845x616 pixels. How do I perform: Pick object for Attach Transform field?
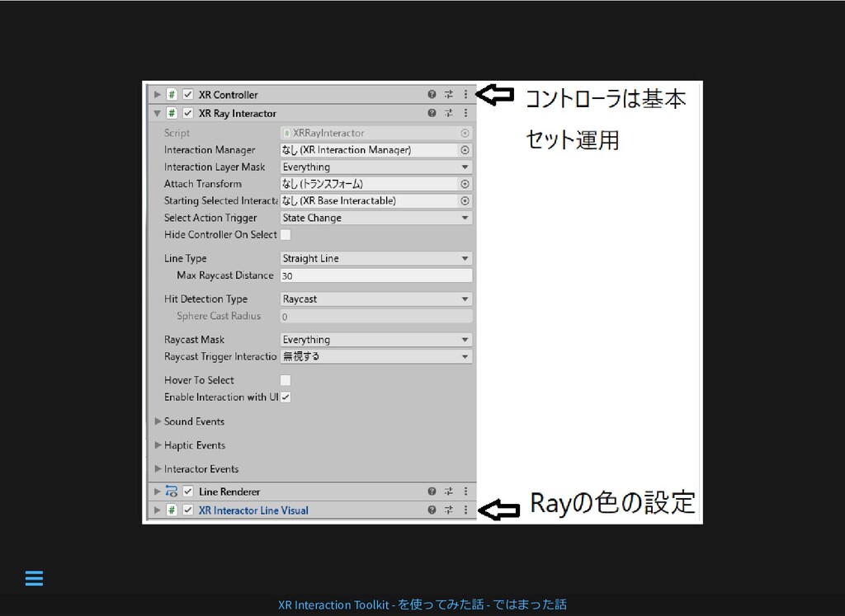point(465,184)
